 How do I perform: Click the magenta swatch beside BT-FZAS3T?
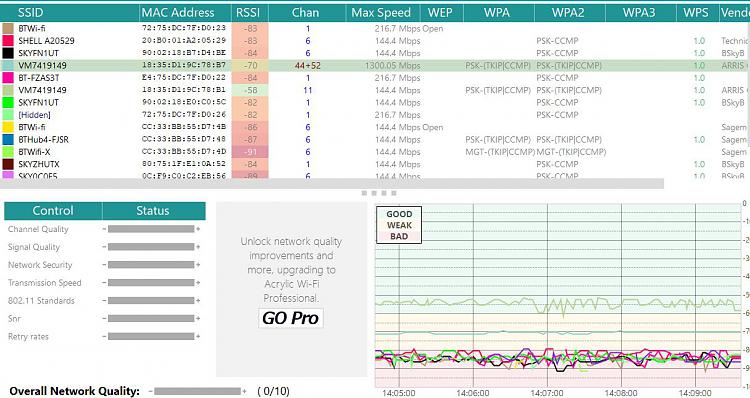[8, 77]
